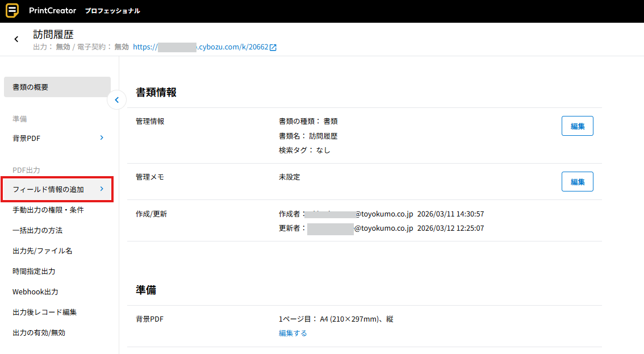Open the external link icon after the URL
The height and width of the screenshot is (354, 644).
click(273, 48)
